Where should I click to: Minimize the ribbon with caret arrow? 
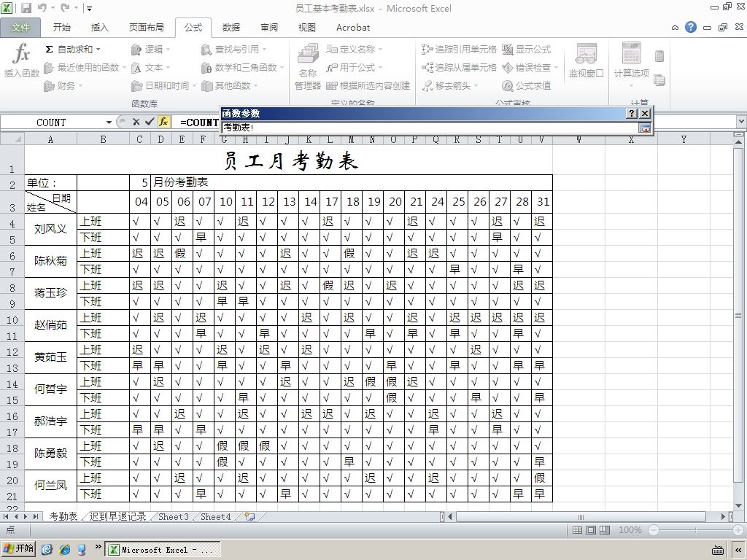pos(675,28)
